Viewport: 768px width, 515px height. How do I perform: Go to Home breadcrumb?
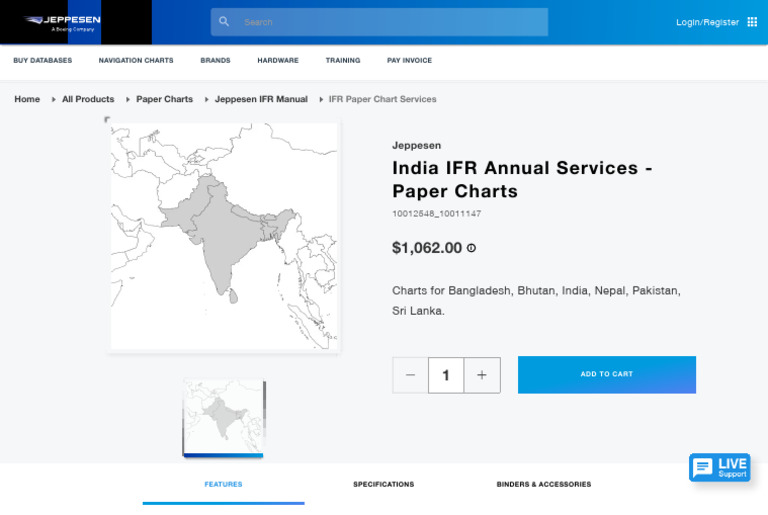pyautogui.click(x=27, y=99)
